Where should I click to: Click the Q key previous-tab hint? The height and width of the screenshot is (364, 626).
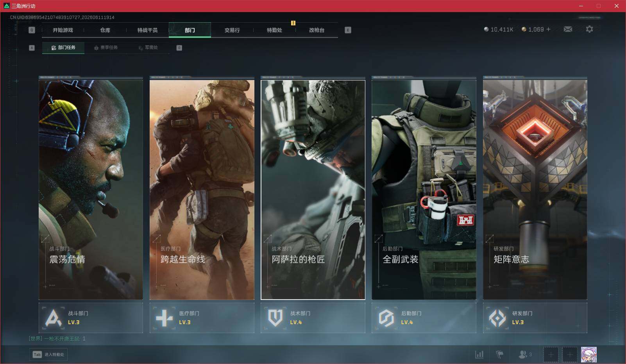32,30
